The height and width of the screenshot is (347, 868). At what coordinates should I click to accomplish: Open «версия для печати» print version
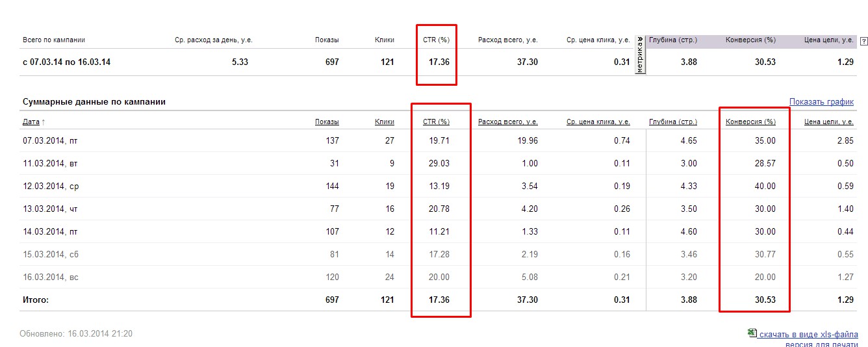click(821, 344)
